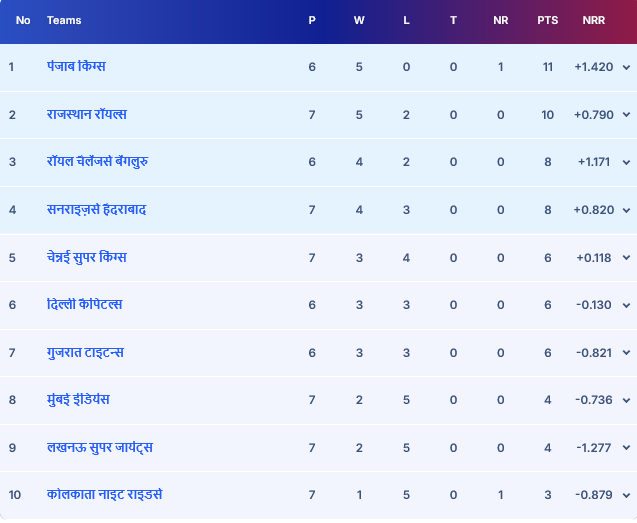This screenshot has height=523, width=637.
Task: Click the Teams column header
Action: pyautogui.click(x=64, y=20)
